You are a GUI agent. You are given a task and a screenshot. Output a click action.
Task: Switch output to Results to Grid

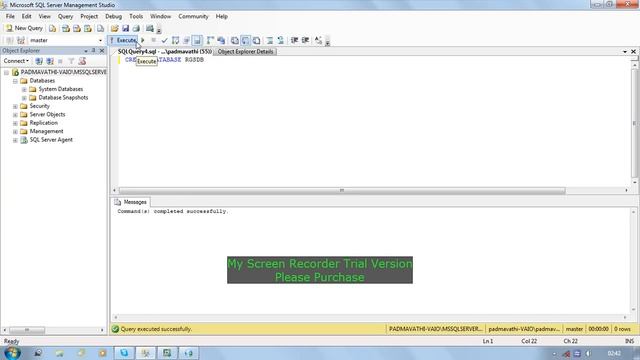click(245, 40)
